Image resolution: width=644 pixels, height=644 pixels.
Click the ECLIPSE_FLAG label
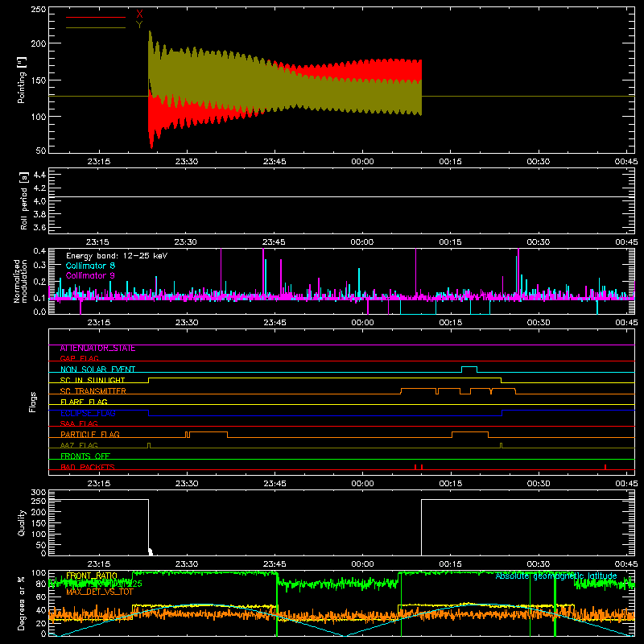tap(88, 413)
